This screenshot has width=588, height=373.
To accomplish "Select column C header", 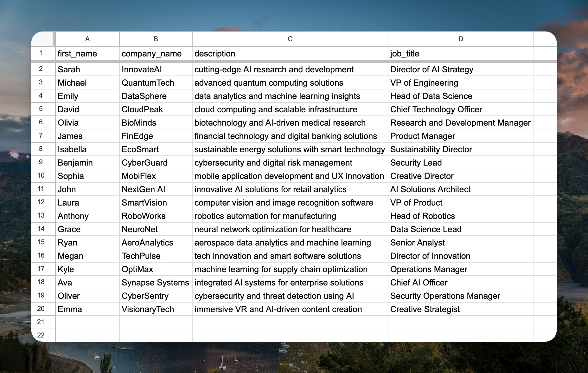I will coord(290,39).
